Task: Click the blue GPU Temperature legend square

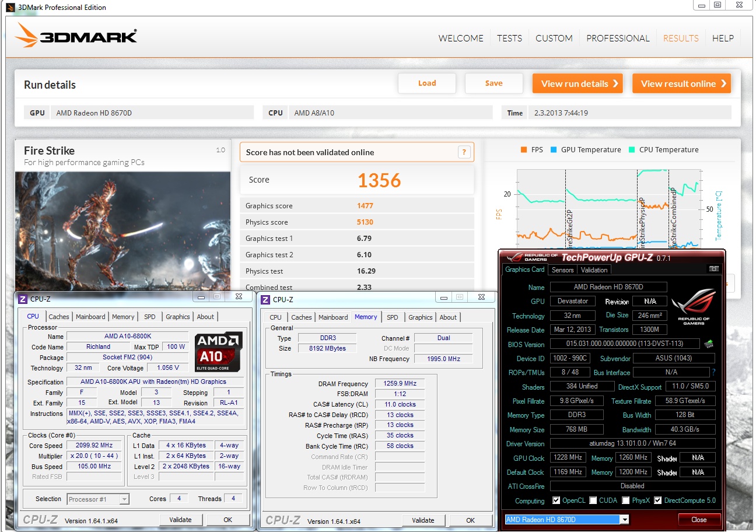Action: (553, 150)
